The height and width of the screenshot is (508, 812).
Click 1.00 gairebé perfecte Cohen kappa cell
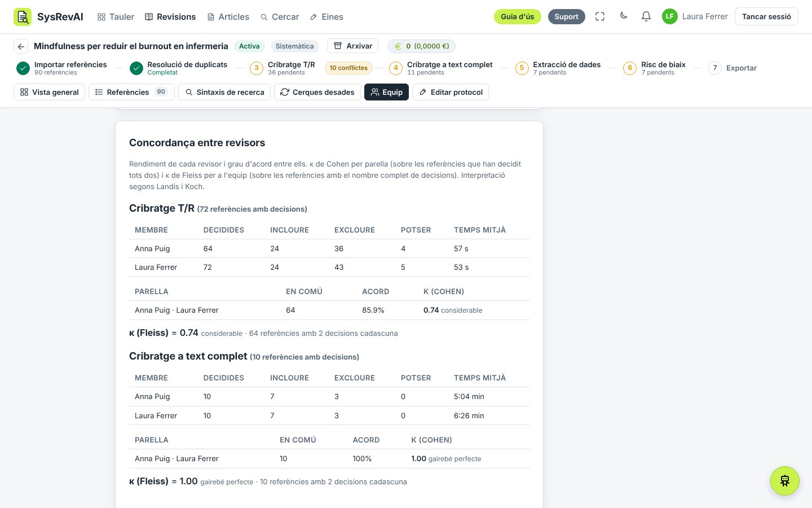pyautogui.click(x=446, y=459)
